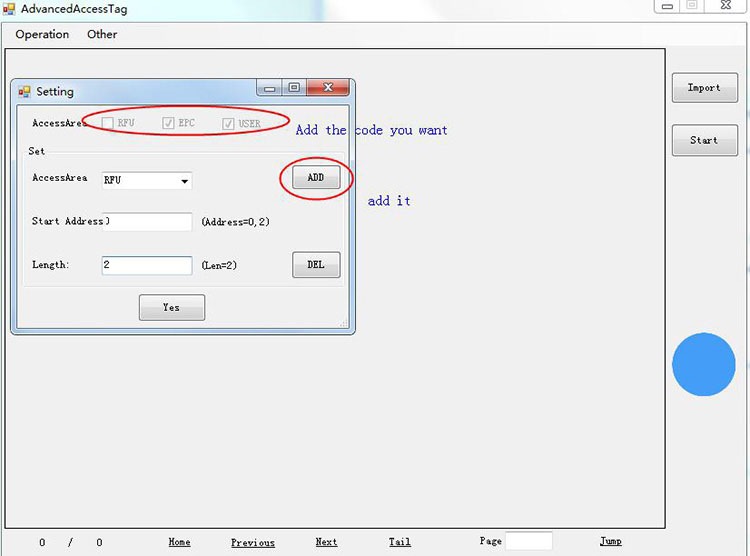
Task: Close the Setting dialog
Action: [328, 87]
